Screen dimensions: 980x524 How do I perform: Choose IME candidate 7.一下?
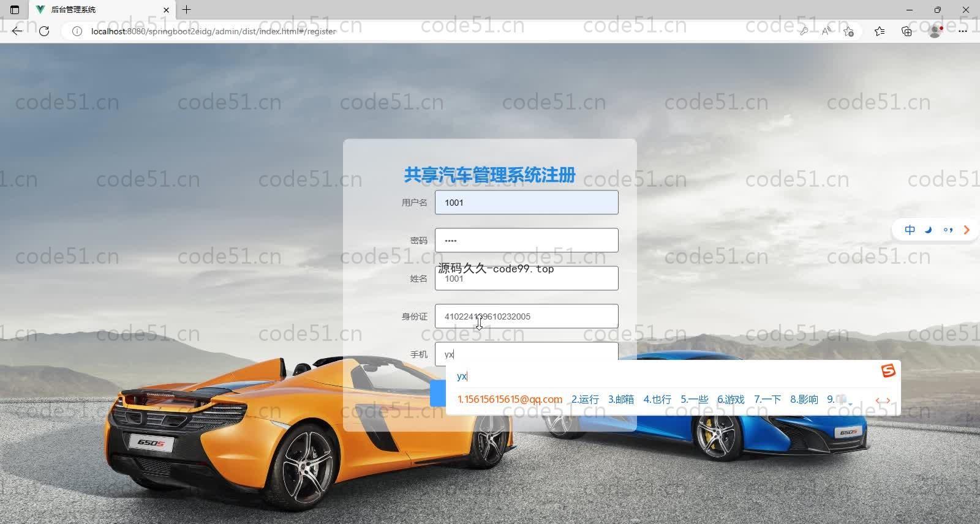pyautogui.click(x=767, y=399)
